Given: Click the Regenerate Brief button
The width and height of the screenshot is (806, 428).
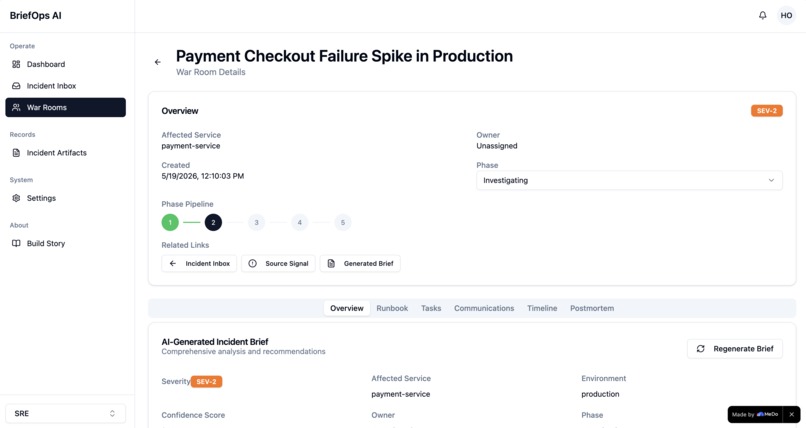Looking at the screenshot, I should click(x=735, y=349).
